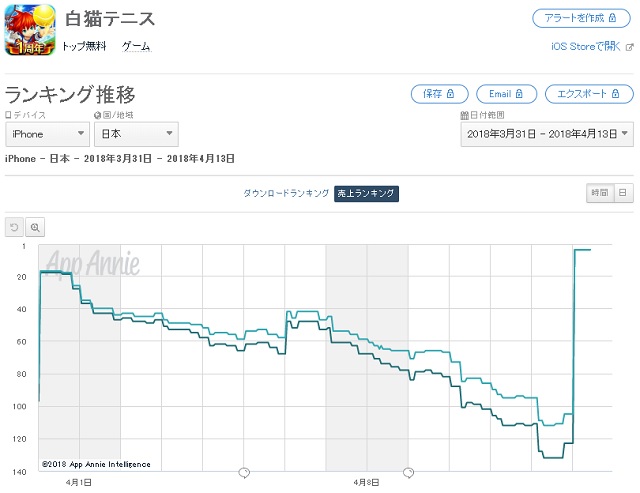Click the Email button
The height and width of the screenshot is (493, 640).
coord(506,94)
